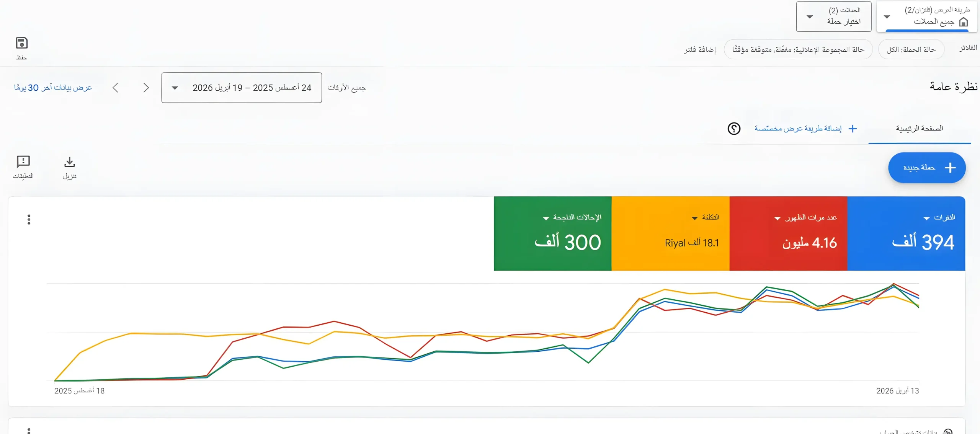Screen dimensions: 980x434
Task: Click ad group status filter chip
Action: [x=798, y=49]
